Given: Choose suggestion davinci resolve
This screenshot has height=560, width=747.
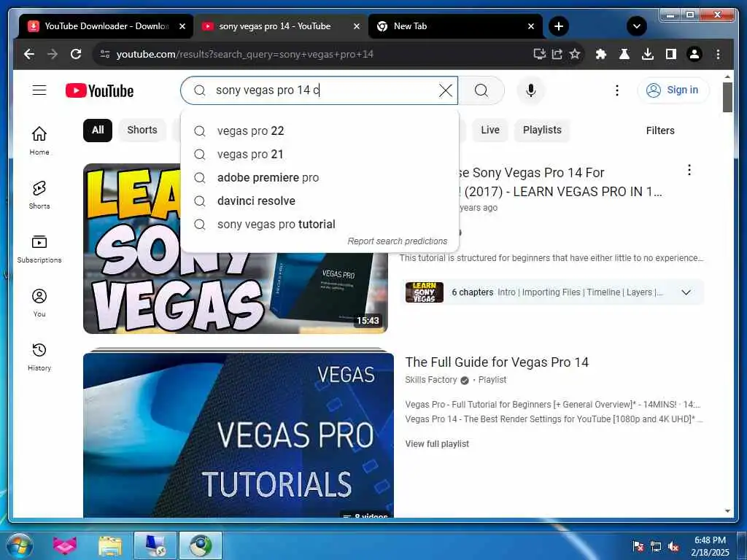Looking at the screenshot, I should 320,201.
